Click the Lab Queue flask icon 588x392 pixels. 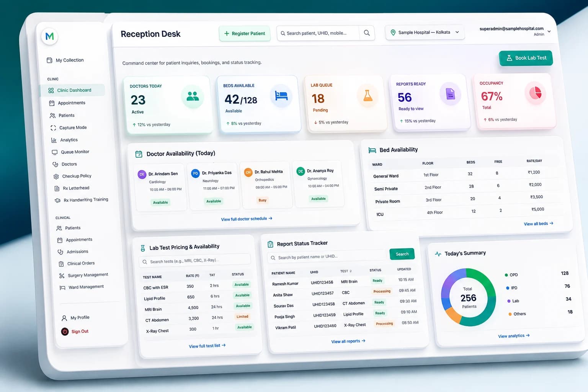[368, 95]
